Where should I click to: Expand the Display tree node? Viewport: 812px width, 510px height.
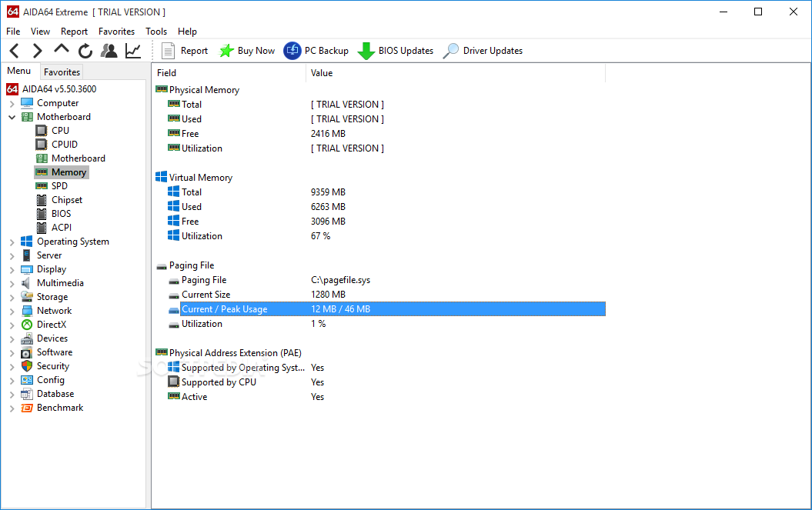(x=12, y=270)
